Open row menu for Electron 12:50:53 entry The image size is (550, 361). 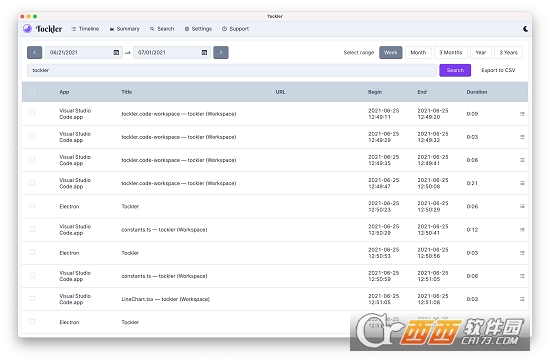pyautogui.click(x=522, y=253)
